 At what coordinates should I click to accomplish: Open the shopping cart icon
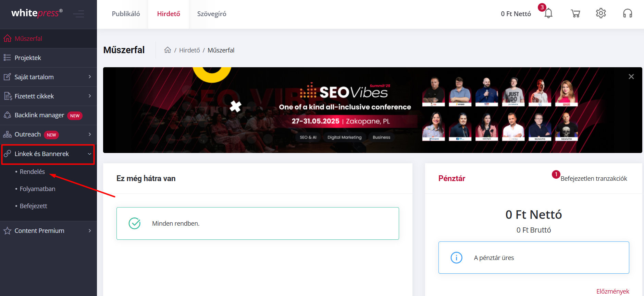pos(575,13)
